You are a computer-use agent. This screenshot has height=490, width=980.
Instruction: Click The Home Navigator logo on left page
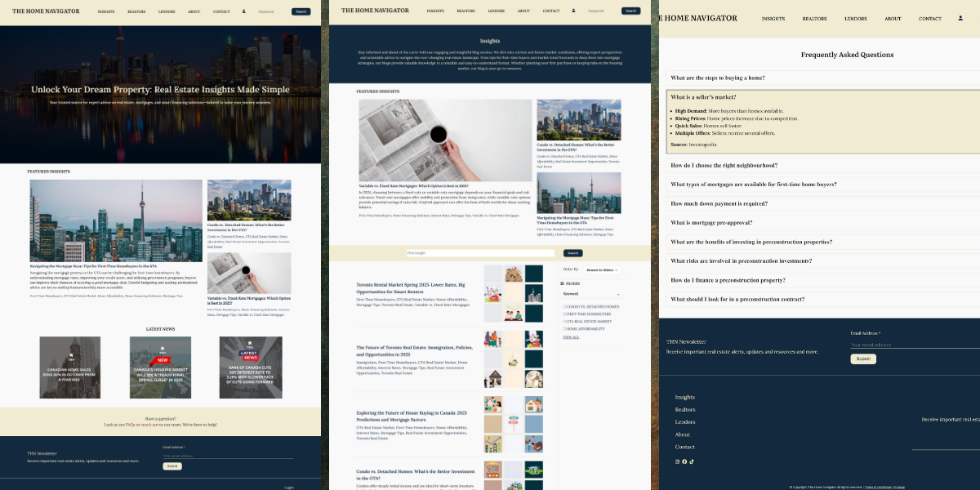point(47,12)
